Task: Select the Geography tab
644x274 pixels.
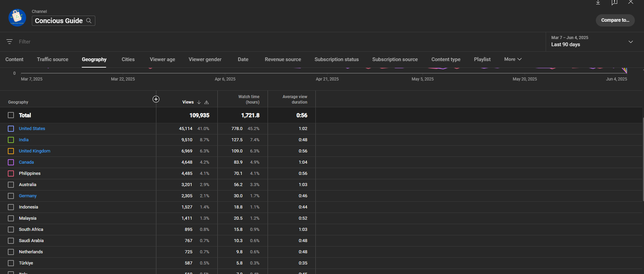Action: 94,59
